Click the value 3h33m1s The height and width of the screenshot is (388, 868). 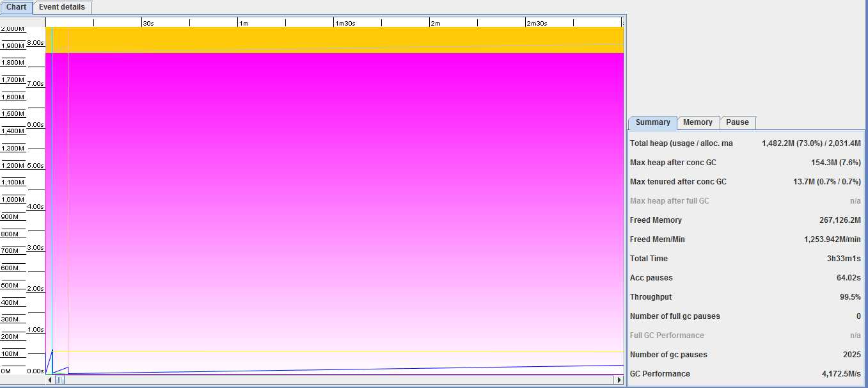click(844, 259)
